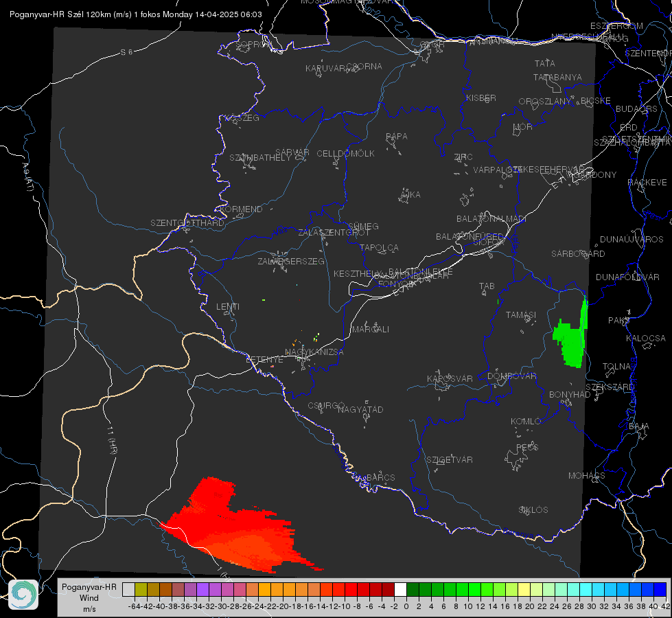Click the TAPOLCA town label
Viewport: 672px width, 618px height.
pyautogui.click(x=379, y=248)
